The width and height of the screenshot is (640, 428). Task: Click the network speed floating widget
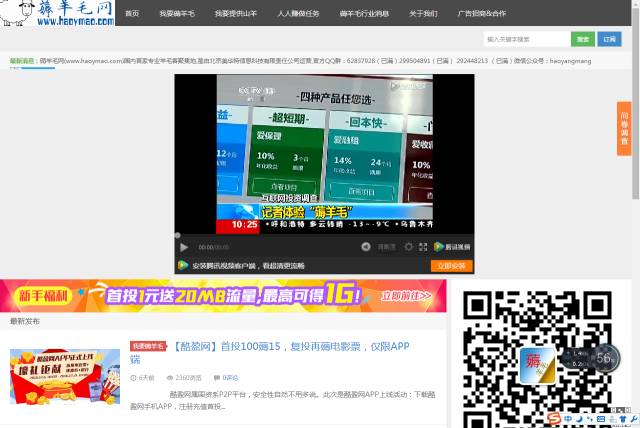click(x=579, y=358)
